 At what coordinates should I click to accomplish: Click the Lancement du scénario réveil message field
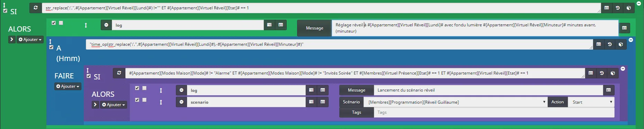[x=488, y=90]
